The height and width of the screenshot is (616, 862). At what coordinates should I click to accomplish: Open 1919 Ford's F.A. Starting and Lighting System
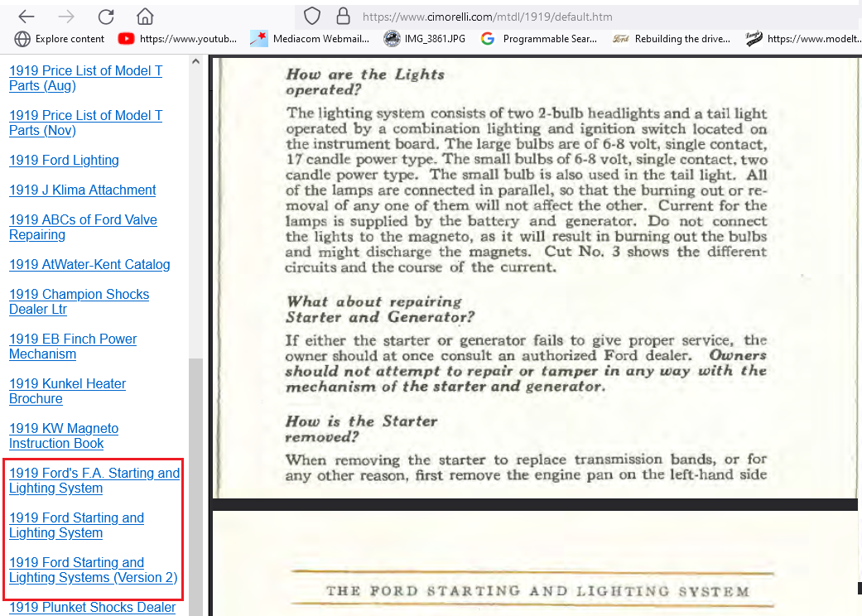[x=94, y=481]
